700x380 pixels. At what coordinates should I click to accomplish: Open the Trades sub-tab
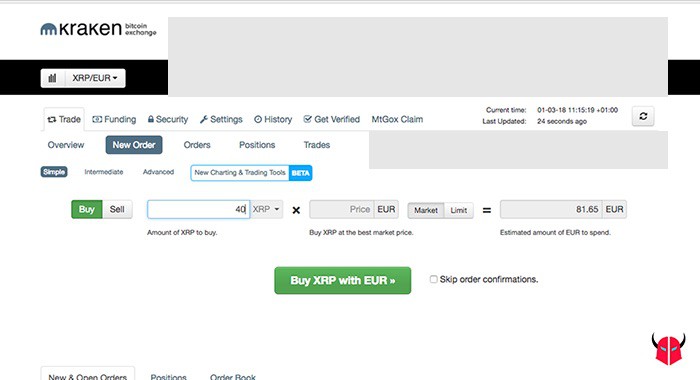[x=317, y=145]
